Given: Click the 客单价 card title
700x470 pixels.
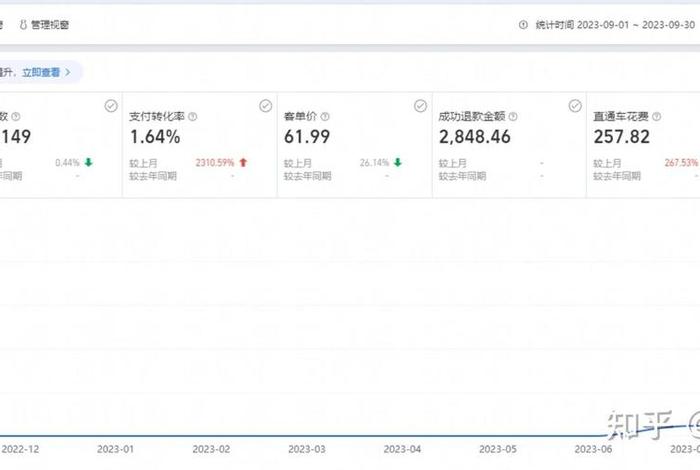Looking at the screenshot, I should pos(300,116).
